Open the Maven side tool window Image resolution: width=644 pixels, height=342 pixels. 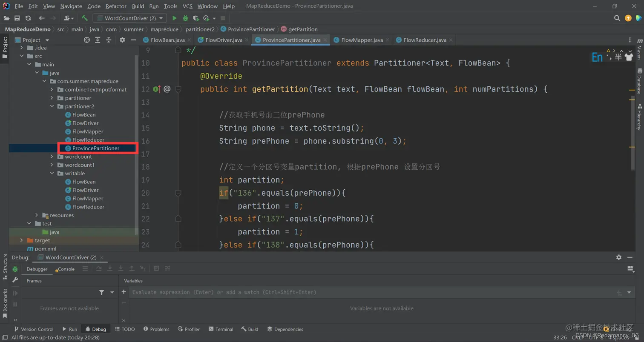[x=639, y=50]
